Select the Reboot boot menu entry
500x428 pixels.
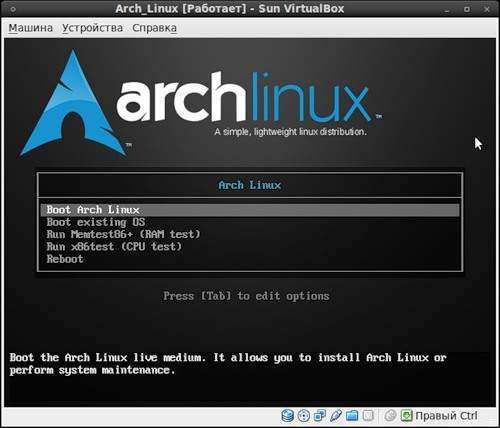(250, 259)
